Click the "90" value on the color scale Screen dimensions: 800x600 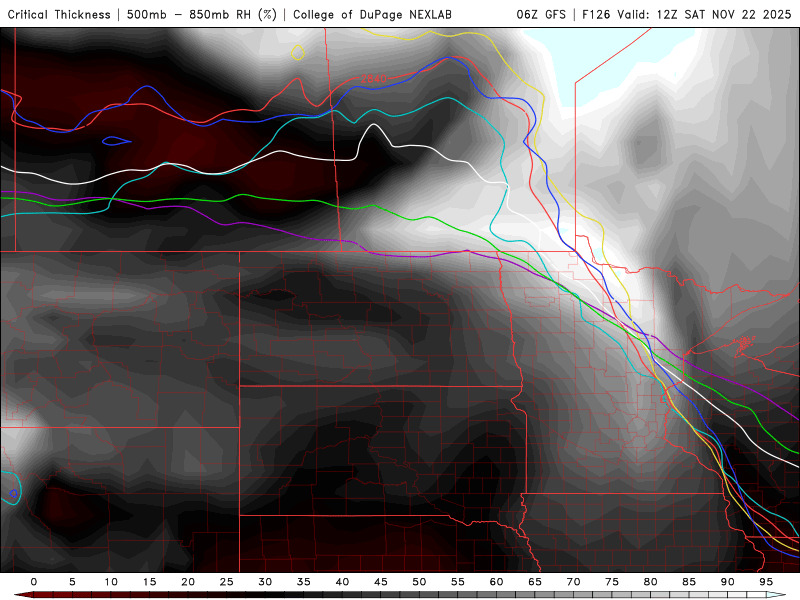tap(727, 582)
